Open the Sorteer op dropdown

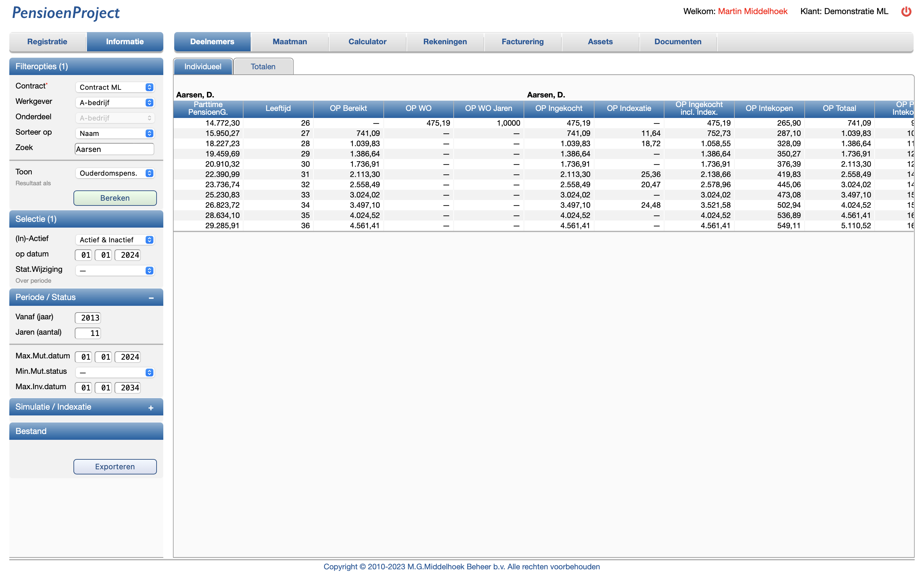point(115,134)
